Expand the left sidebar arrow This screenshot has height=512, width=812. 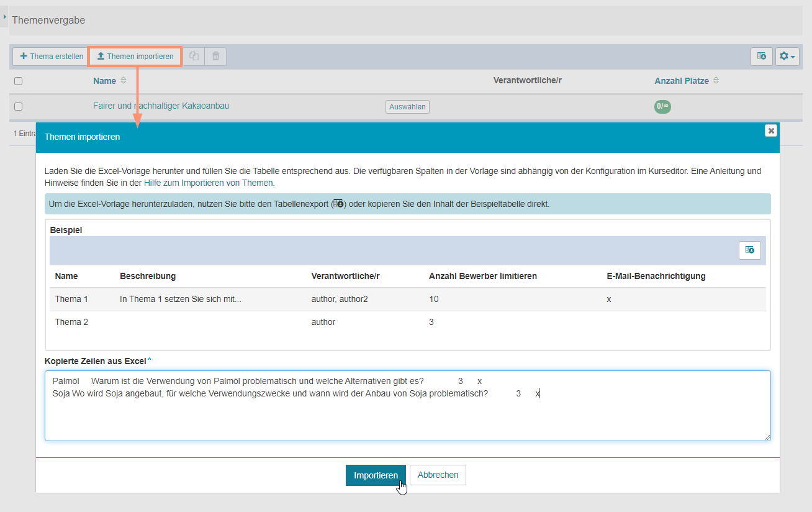(5, 16)
